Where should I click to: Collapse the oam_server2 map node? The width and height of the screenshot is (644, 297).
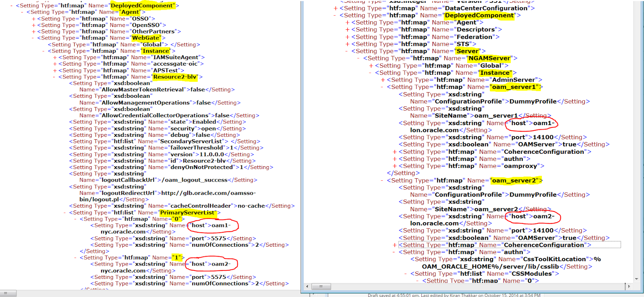(x=383, y=180)
